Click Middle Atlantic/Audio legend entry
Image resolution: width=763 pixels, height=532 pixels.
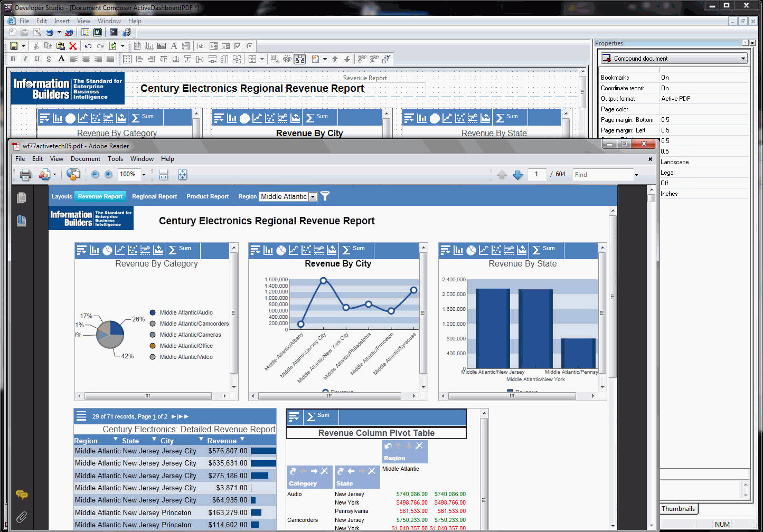[x=181, y=312]
